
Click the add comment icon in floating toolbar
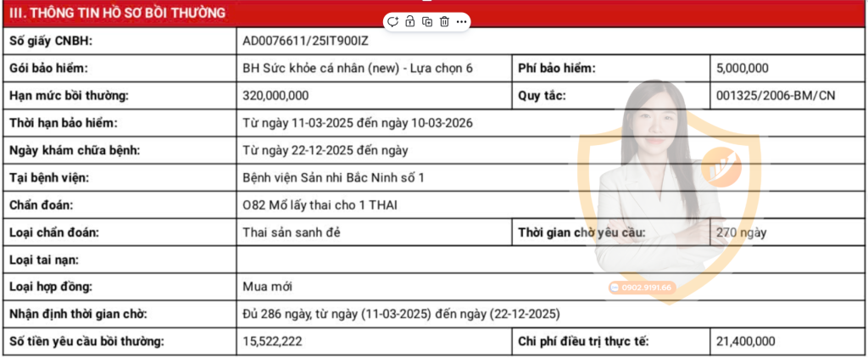392,21
